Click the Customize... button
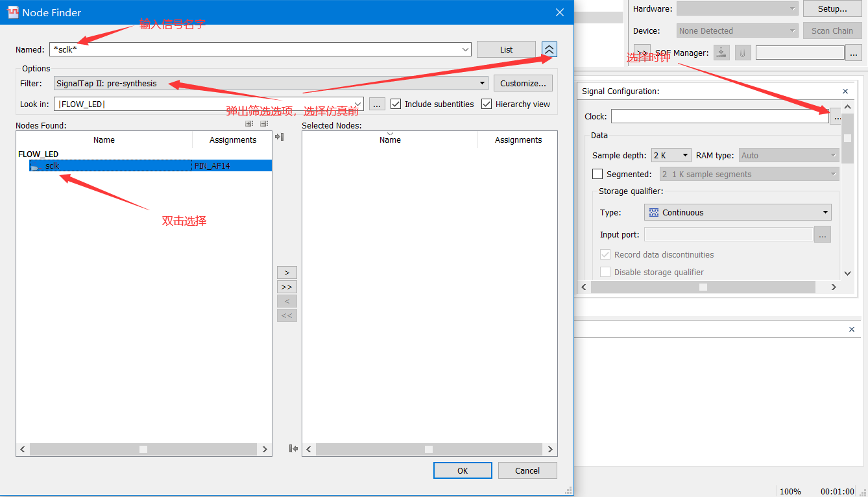 tap(523, 83)
